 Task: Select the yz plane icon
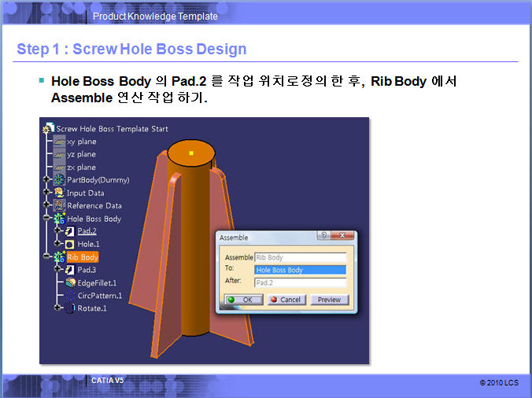pos(59,154)
